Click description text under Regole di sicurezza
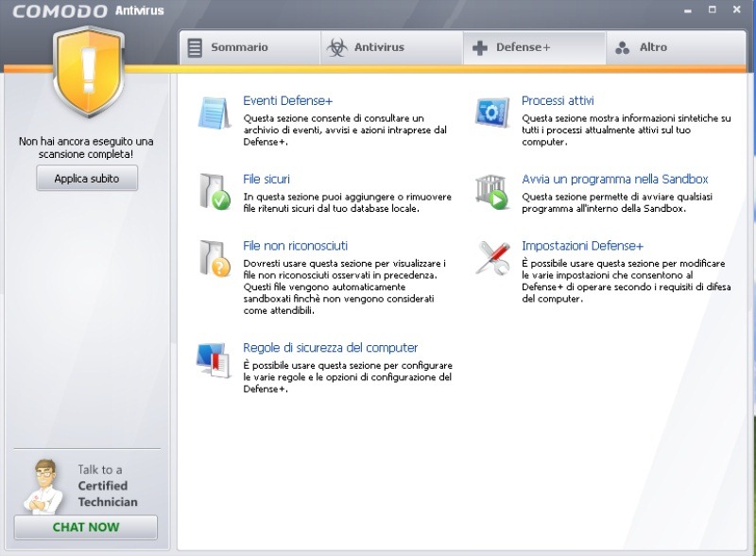Screen dimensions: 756x556 click(348, 377)
